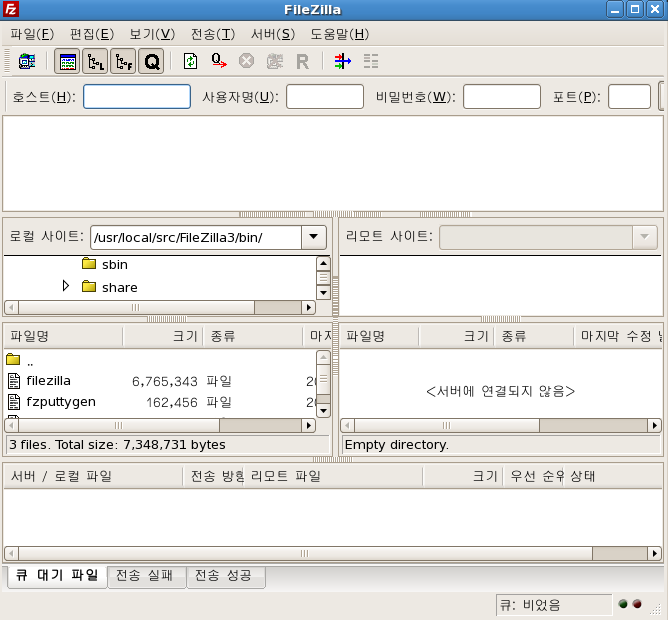The height and width of the screenshot is (620, 668).
Task: Click remote file list horizontal right arrow
Action: click(x=654, y=425)
